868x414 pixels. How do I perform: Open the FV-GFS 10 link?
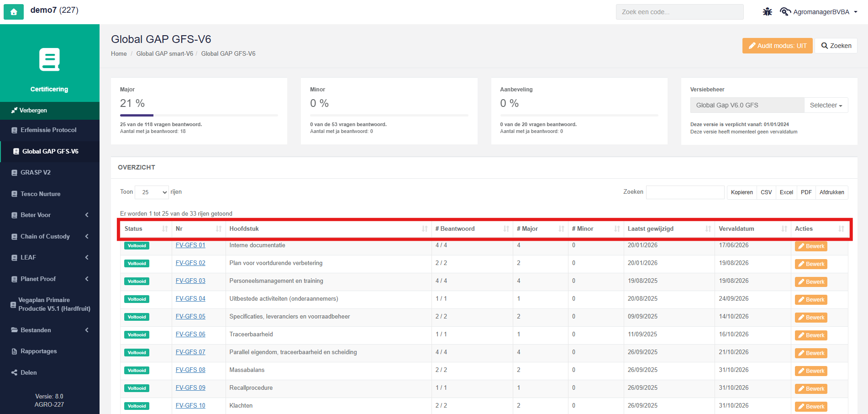pyautogui.click(x=190, y=406)
